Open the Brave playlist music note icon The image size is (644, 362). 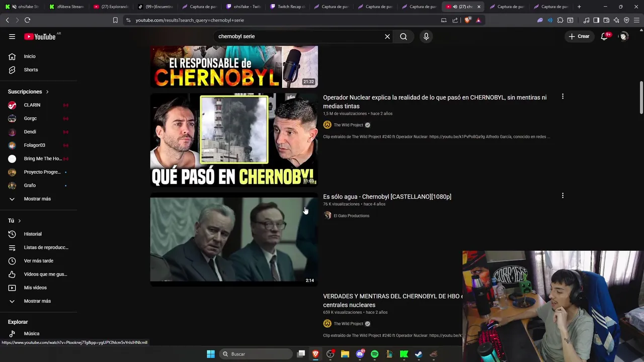pyautogui.click(x=587, y=20)
